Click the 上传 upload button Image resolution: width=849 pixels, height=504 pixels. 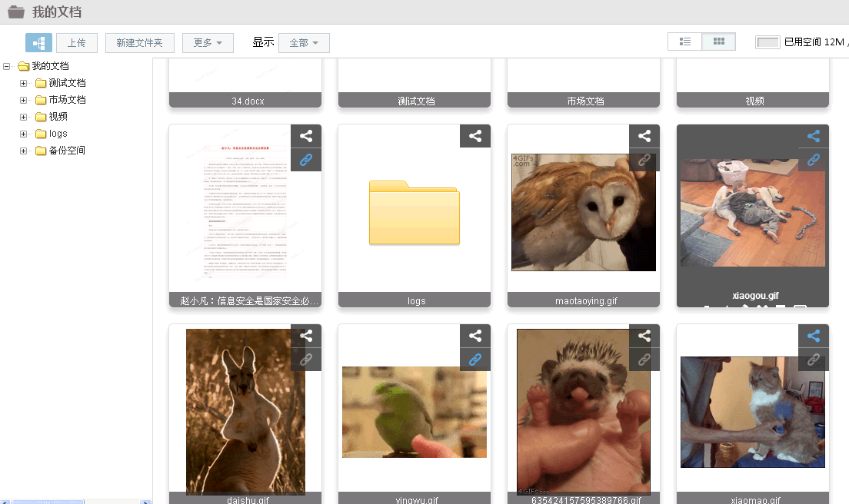click(77, 43)
